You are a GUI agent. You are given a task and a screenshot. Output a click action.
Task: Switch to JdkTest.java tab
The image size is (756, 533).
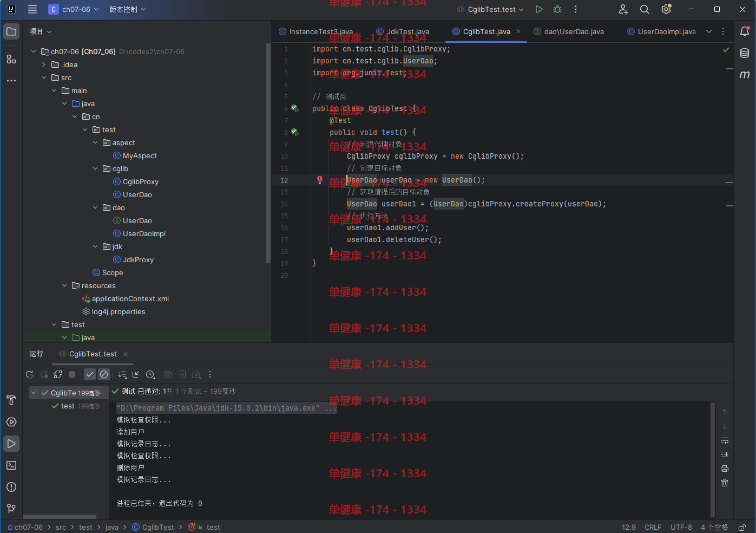coord(403,31)
